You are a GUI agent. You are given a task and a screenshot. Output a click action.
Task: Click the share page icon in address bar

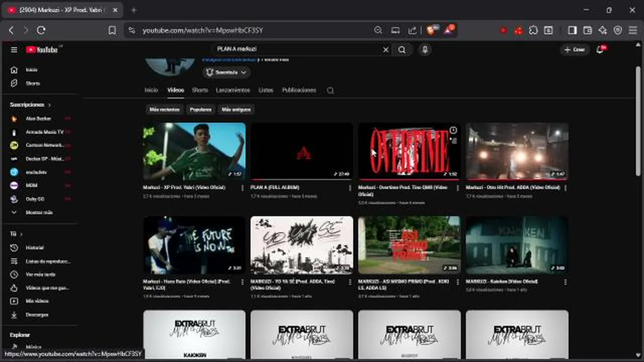413,30
